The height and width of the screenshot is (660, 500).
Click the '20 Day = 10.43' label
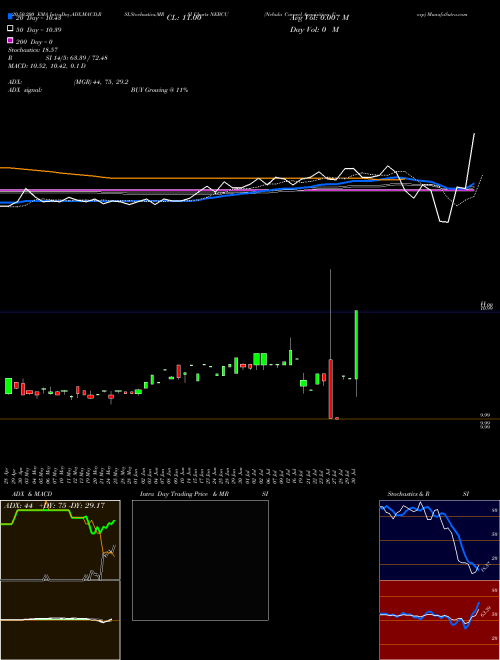point(39,18)
